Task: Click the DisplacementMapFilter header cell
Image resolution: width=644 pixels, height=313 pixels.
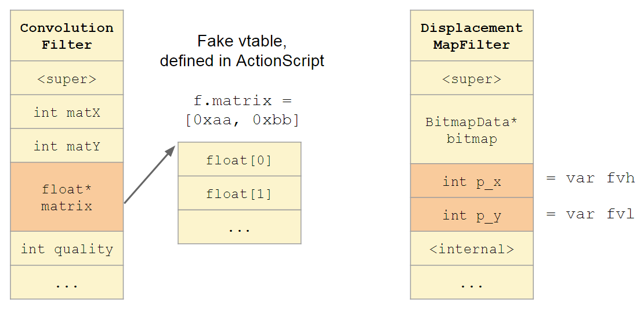Action: [x=471, y=35]
